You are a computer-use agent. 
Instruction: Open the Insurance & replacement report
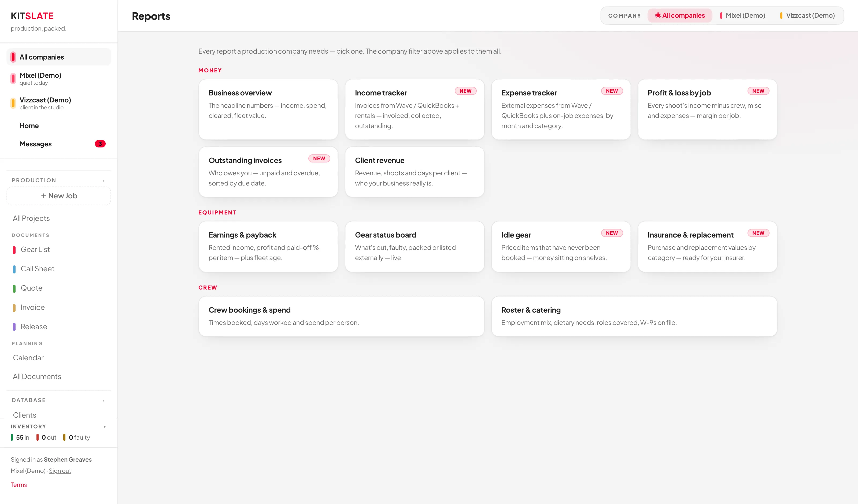pos(708,247)
